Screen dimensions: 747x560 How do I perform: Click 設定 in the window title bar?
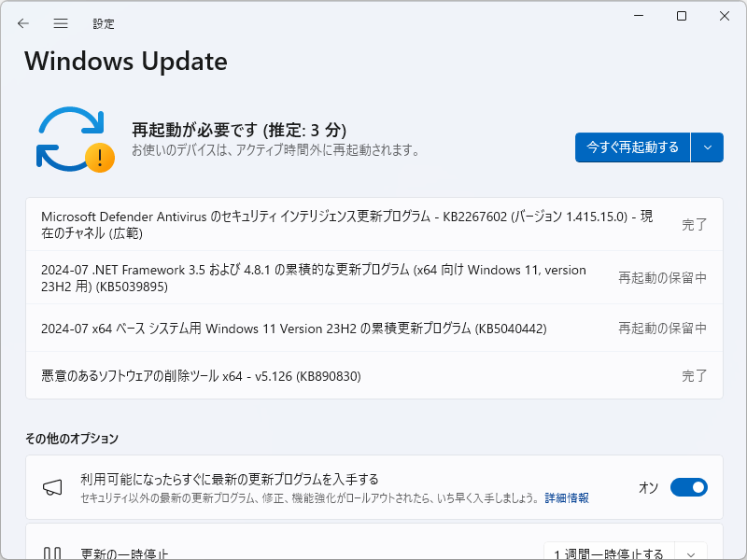(x=104, y=23)
